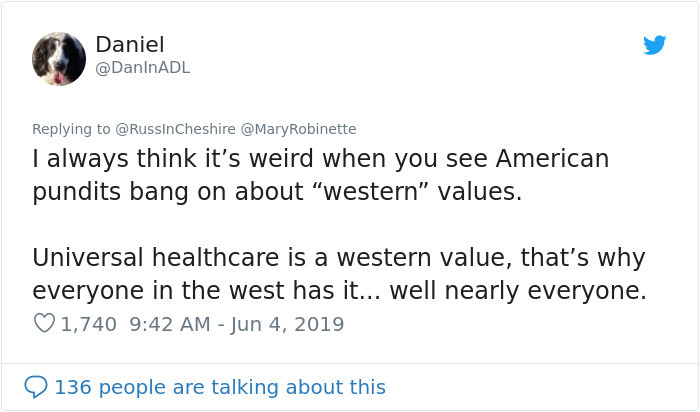
Task: Click 'pundits bang on about' text line
Action: [168, 192]
